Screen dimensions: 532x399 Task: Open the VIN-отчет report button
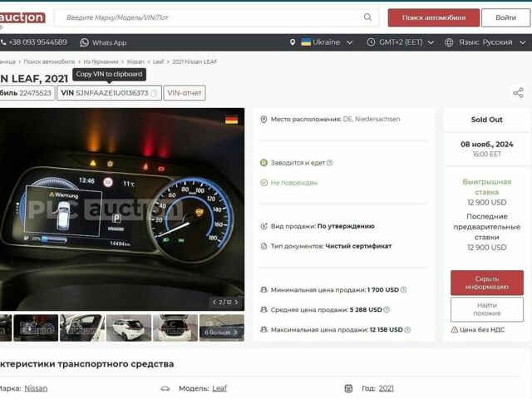coord(185,93)
